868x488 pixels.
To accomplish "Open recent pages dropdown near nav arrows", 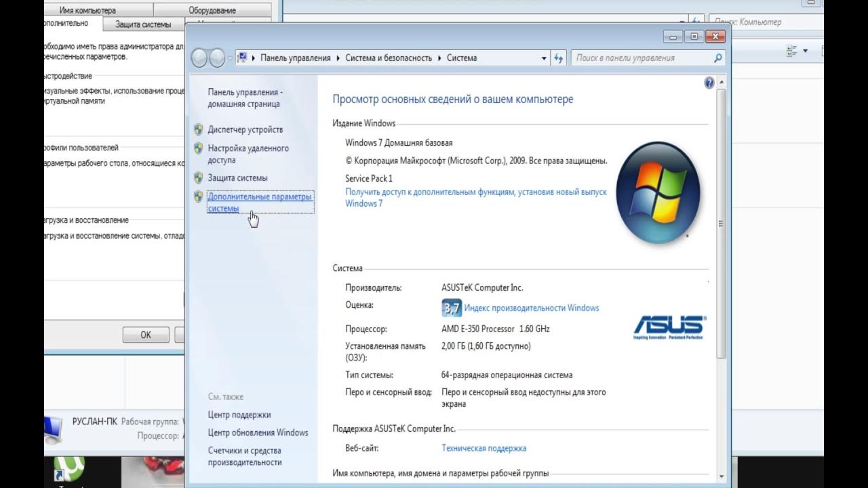I will pos(230,58).
